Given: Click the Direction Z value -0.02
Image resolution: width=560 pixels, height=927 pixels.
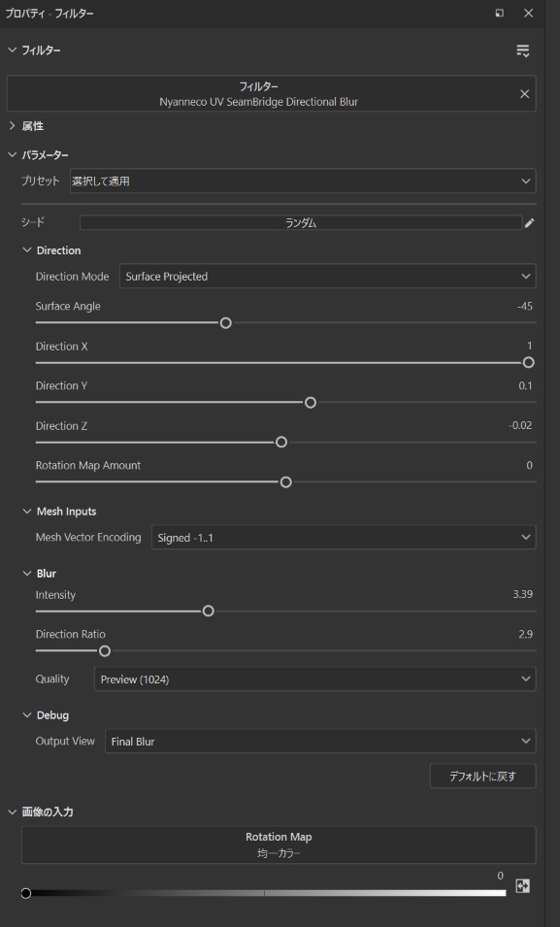Looking at the screenshot, I should [x=520, y=425].
